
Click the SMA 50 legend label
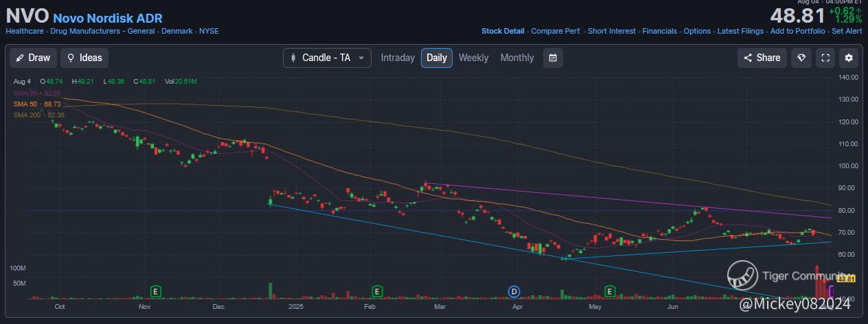(x=26, y=103)
